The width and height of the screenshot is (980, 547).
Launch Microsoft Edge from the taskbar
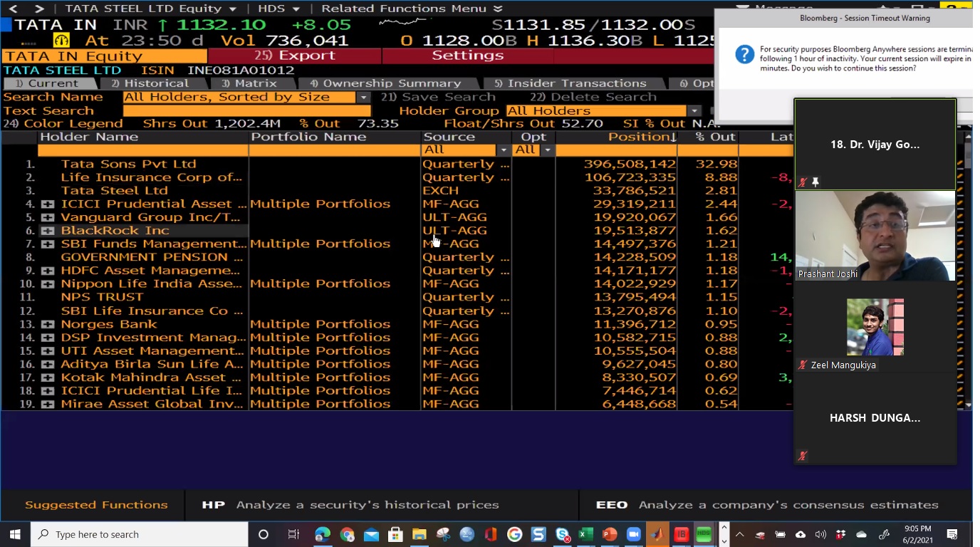click(x=323, y=534)
